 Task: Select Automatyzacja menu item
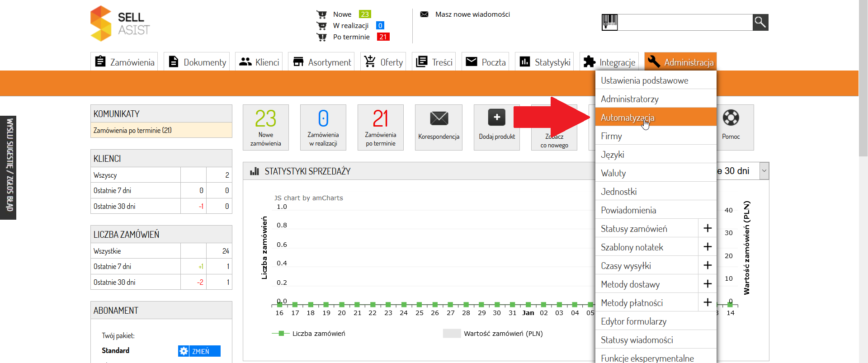pyautogui.click(x=656, y=118)
